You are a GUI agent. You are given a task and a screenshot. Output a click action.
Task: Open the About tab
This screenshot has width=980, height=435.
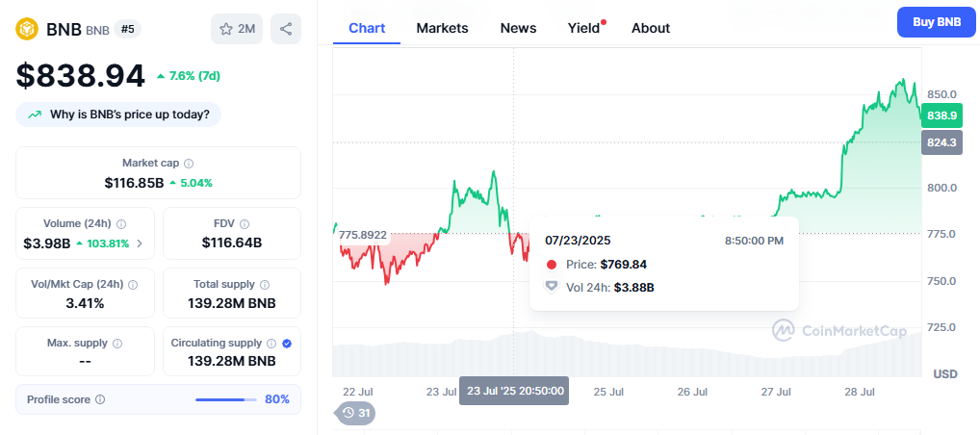click(650, 28)
